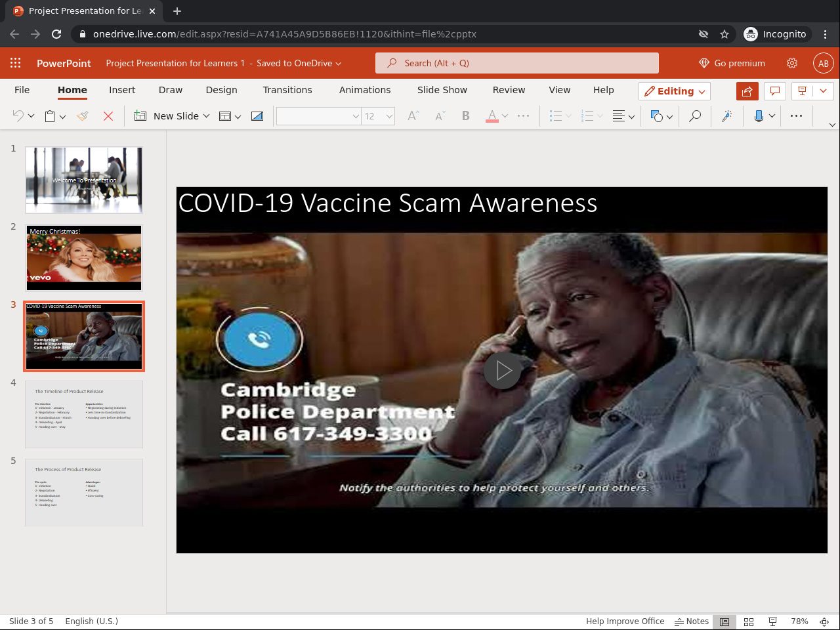Switch to Slide Sorter view icon
Image resolution: width=840 pixels, height=630 pixels.
(x=749, y=621)
